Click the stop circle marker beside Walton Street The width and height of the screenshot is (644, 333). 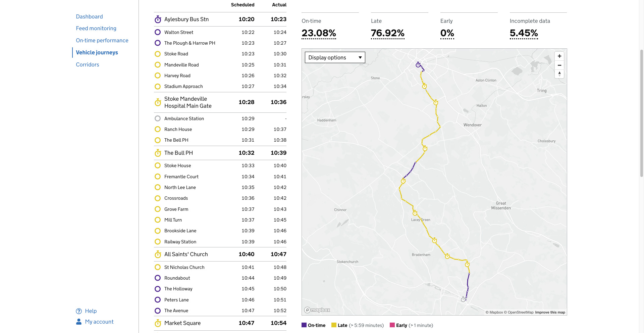click(158, 32)
